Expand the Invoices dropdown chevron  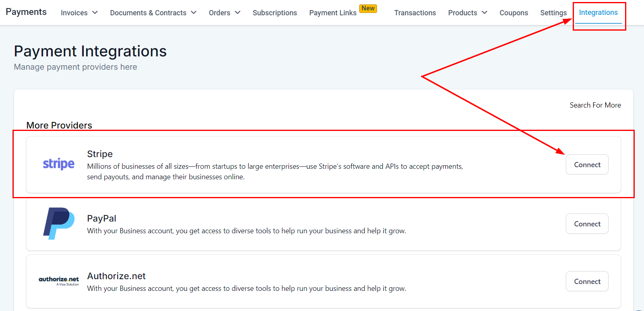[x=95, y=12]
